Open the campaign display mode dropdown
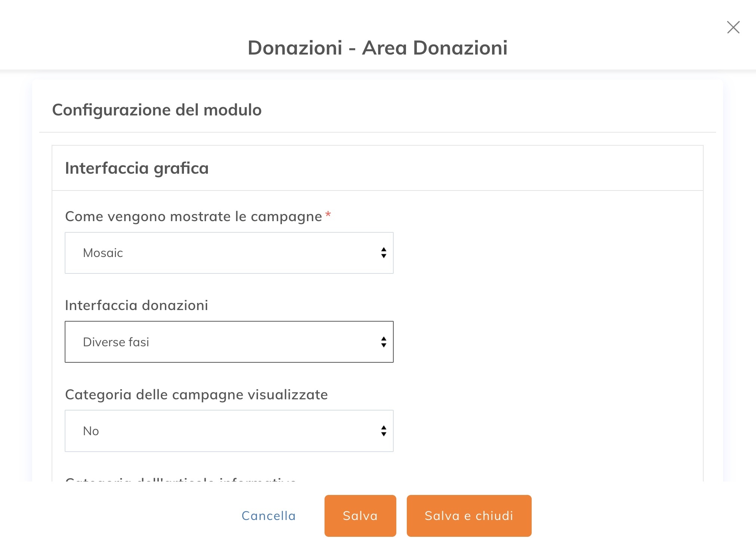The image size is (756, 548). [x=229, y=253]
